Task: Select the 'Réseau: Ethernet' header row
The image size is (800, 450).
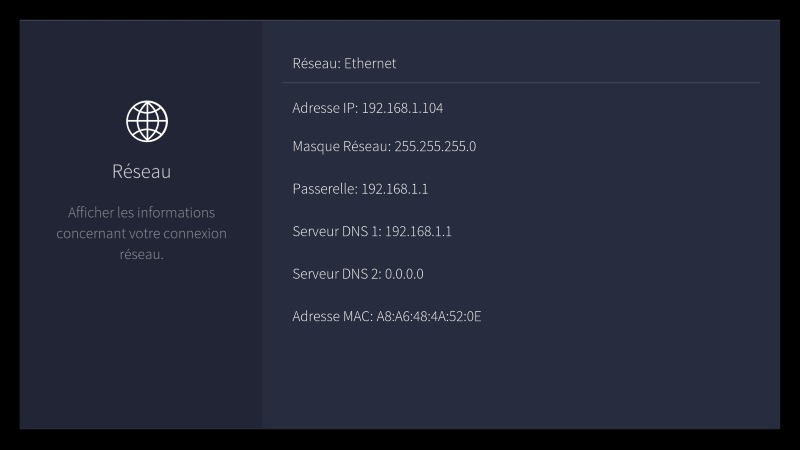Action: coord(344,63)
